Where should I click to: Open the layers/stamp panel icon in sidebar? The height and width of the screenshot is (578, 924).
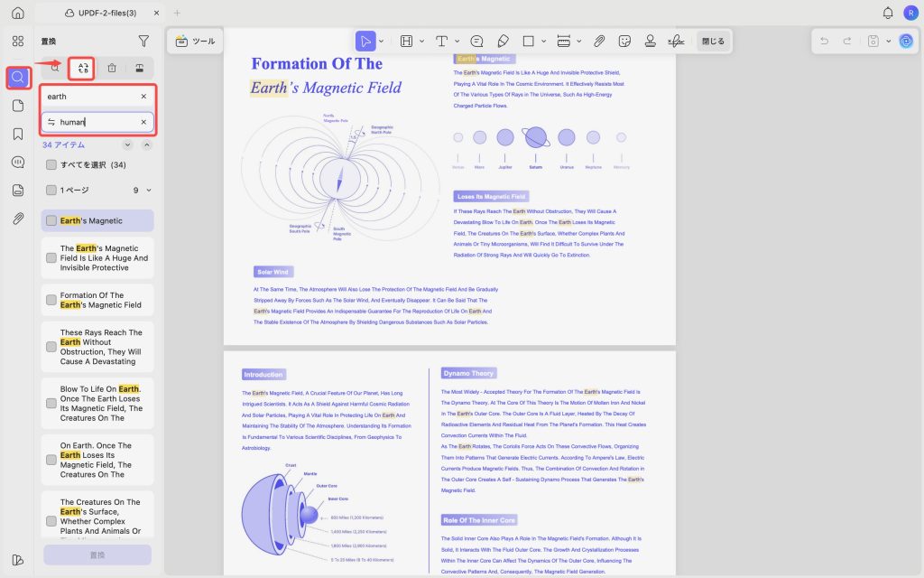(x=18, y=190)
